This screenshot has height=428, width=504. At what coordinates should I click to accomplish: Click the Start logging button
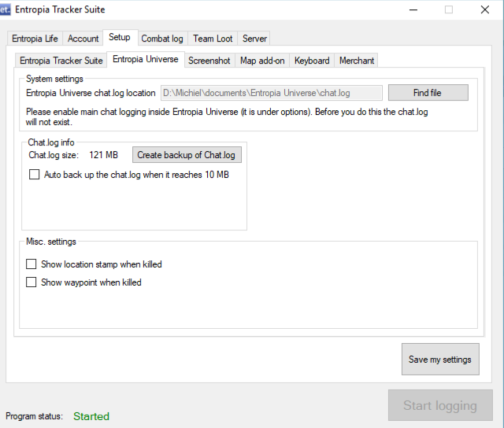click(x=440, y=405)
